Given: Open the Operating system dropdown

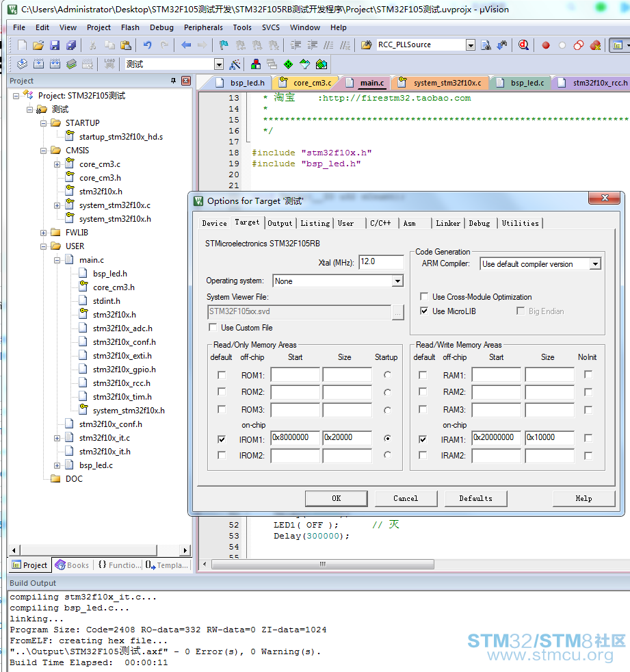Looking at the screenshot, I should click(398, 281).
